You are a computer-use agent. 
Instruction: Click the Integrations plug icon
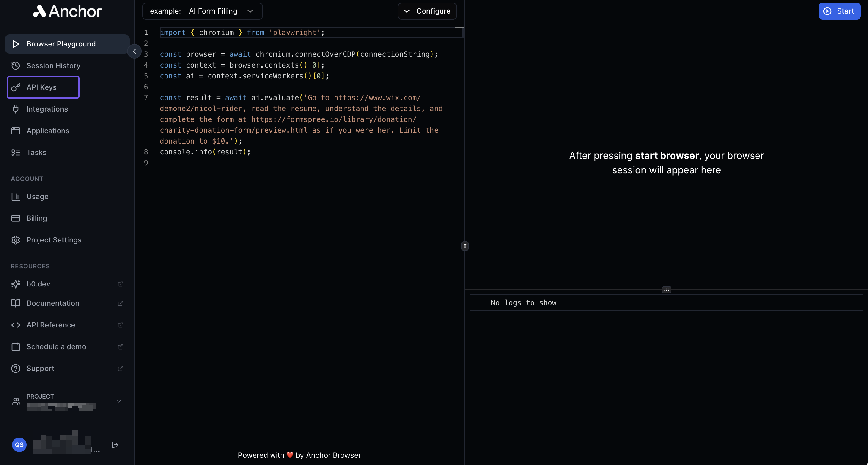pyautogui.click(x=15, y=109)
